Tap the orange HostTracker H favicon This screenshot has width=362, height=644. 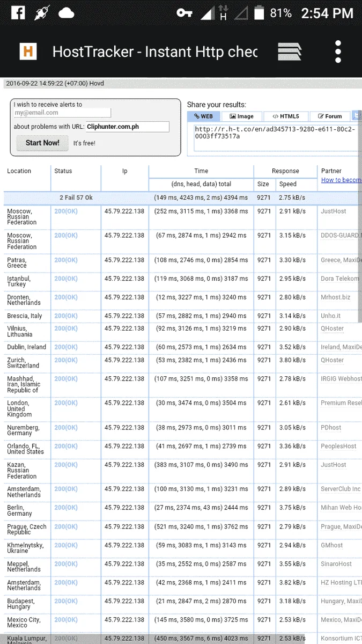tap(28, 52)
